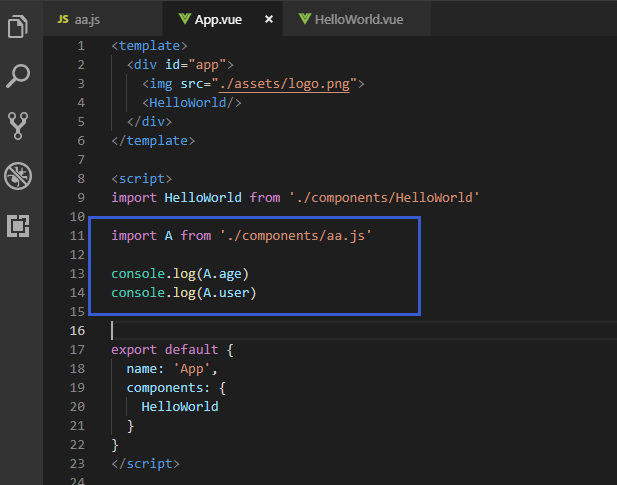617x485 pixels.
Task: Select the App.vue tab
Action: [x=222, y=19]
